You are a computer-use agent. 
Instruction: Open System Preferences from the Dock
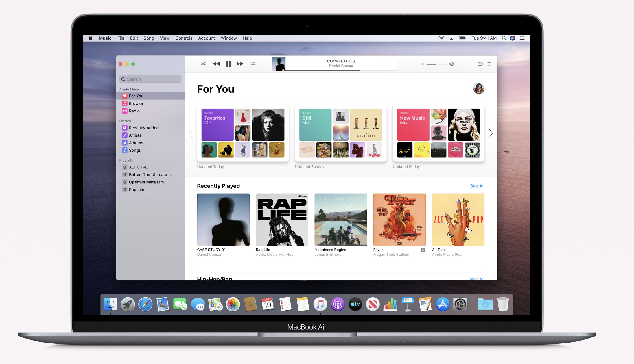click(460, 304)
